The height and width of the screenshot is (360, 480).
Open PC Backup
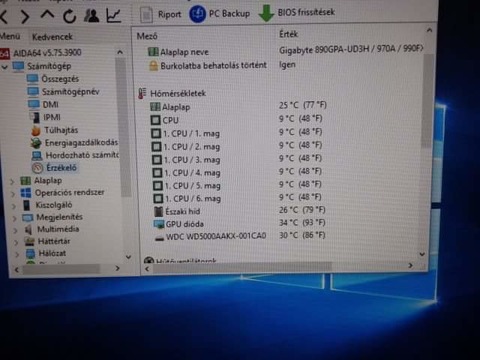tap(220, 14)
